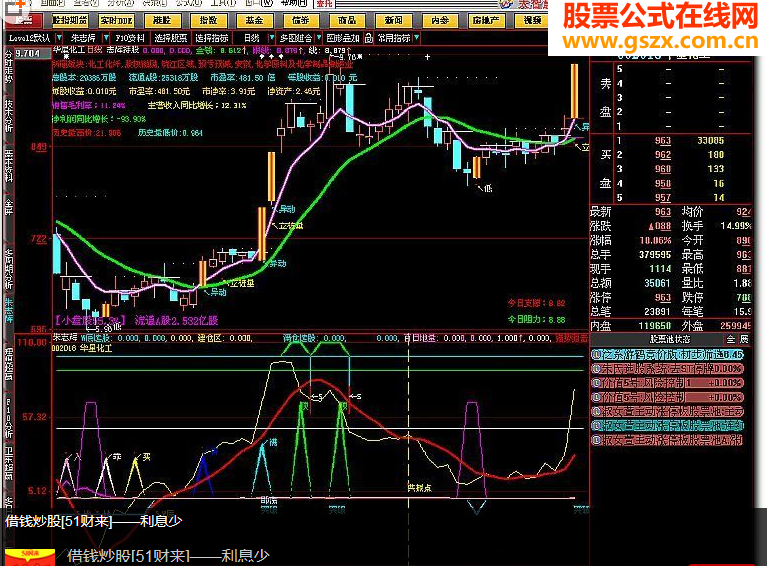Click the 全 button in 股票池状态 header
The image size is (770, 566).
[x=731, y=339]
